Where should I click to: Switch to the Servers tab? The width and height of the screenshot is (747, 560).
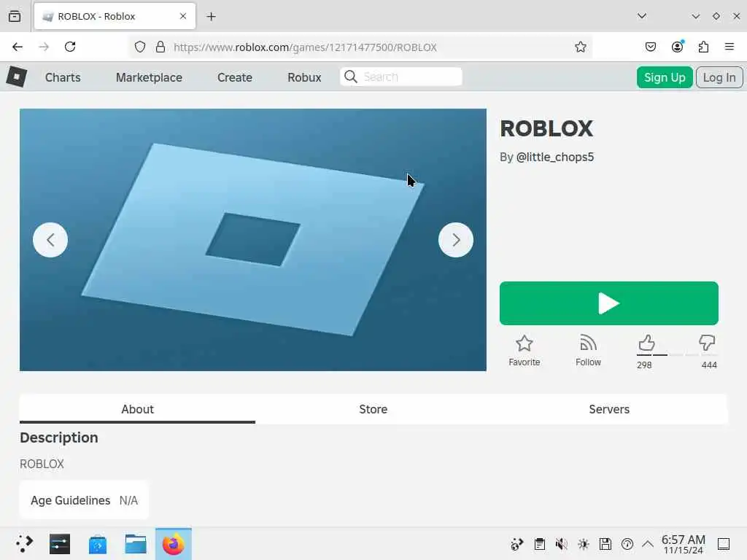609,409
